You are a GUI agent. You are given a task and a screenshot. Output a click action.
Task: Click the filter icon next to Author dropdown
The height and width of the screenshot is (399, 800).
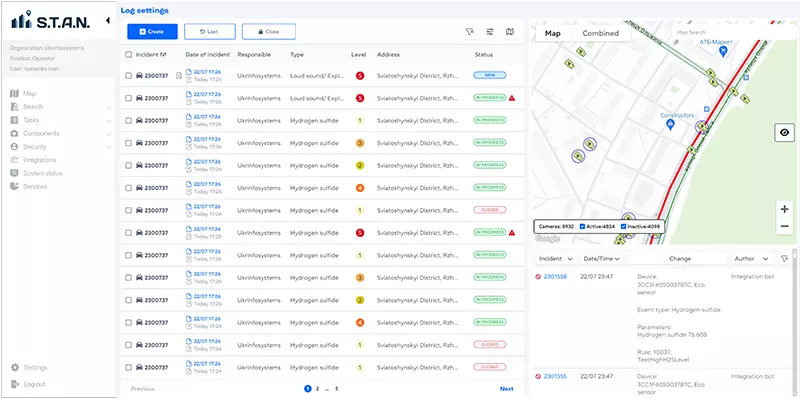pos(784,259)
